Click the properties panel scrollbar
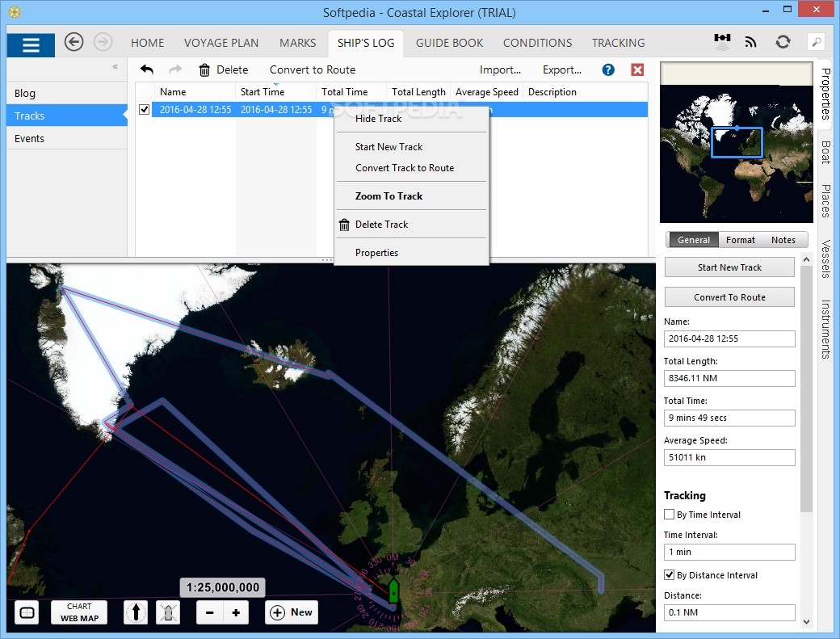The width and height of the screenshot is (840, 639). coord(806,389)
